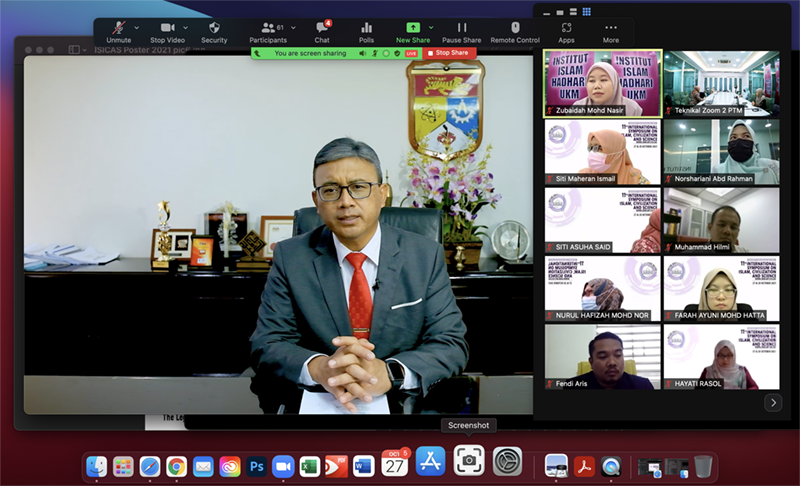Image resolution: width=800 pixels, height=486 pixels.
Task: Expand audio options arrow beside Unmute
Action: (x=136, y=27)
